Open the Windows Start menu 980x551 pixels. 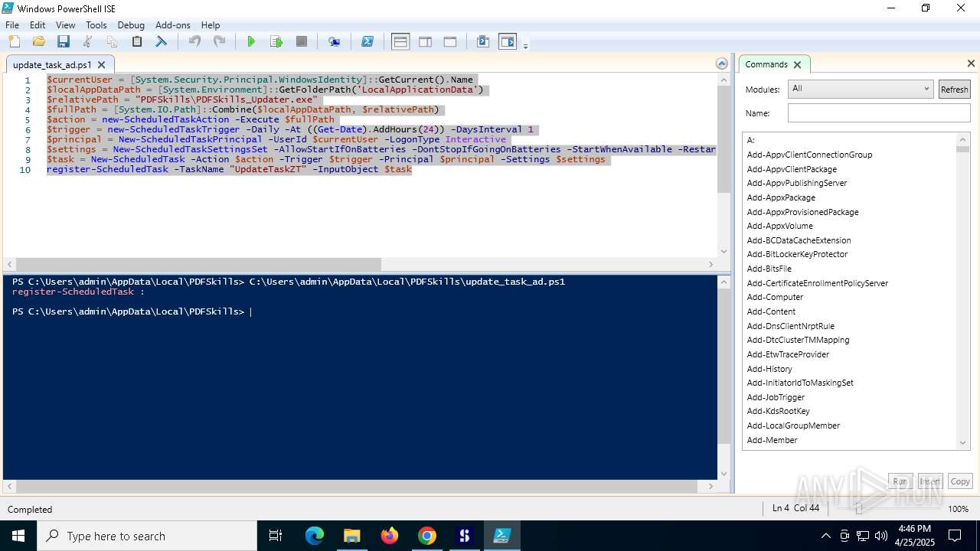pyautogui.click(x=18, y=536)
